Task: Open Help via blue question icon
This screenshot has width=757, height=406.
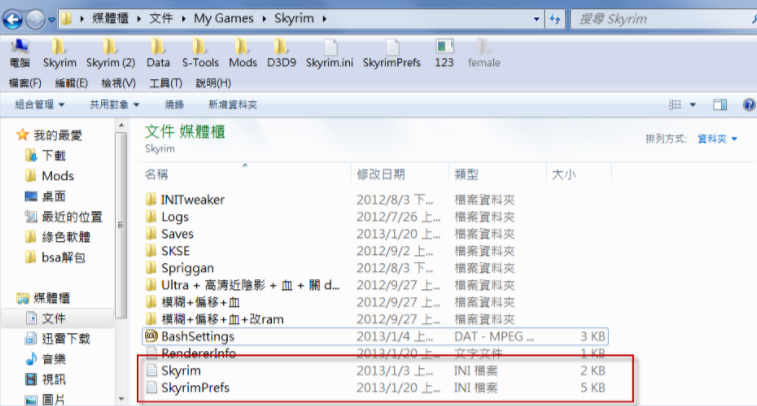Action: (x=749, y=104)
